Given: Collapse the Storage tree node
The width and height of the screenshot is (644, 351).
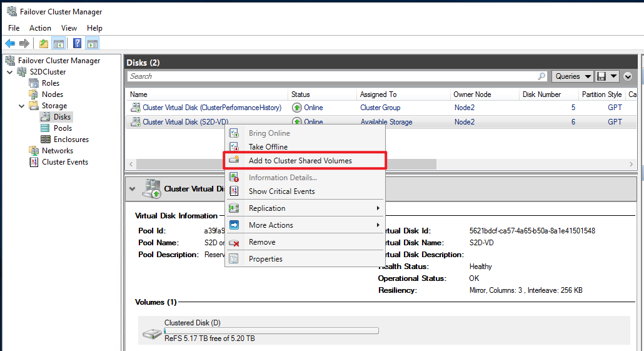Looking at the screenshot, I should coord(21,106).
